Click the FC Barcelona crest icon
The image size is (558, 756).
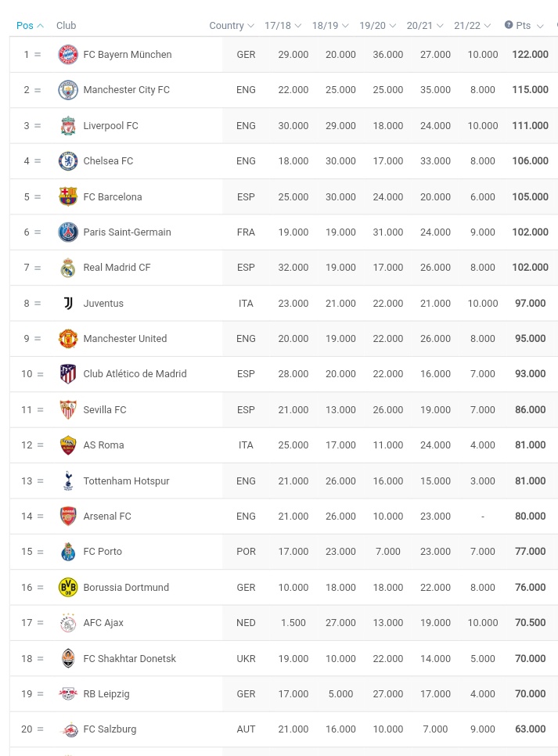click(x=68, y=196)
